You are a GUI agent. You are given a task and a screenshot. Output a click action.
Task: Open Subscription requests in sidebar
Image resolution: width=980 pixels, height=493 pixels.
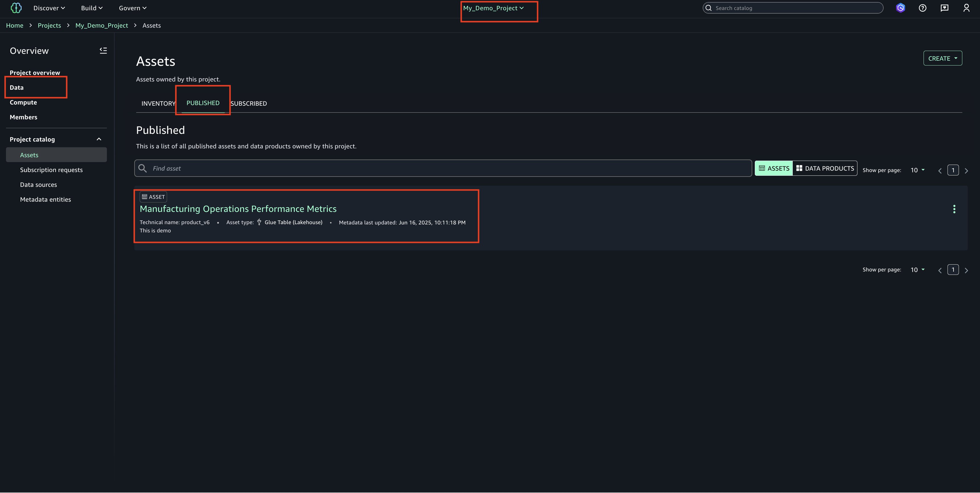(51, 170)
